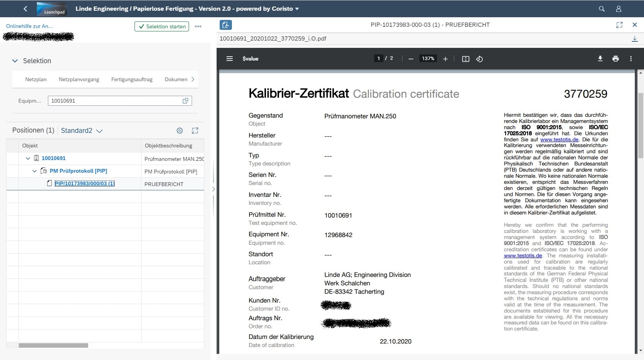Click the scroll down arrow of the PDF
Screen dimensions: 644x360
tap(641, 350)
